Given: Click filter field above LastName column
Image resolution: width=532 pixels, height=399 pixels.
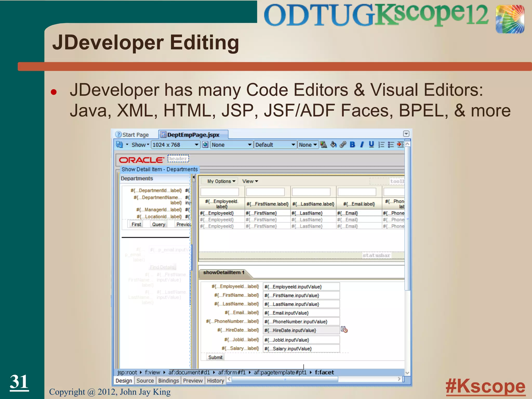Looking at the screenshot, I should coord(311,192).
